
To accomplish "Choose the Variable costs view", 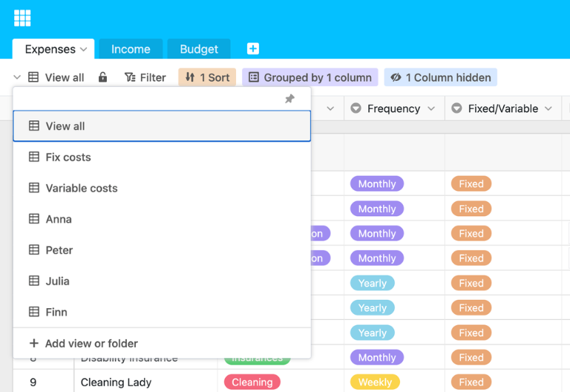I will pos(162,188).
